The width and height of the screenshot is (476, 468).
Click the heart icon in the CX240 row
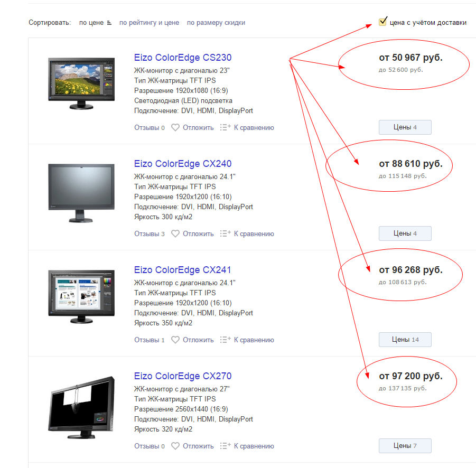coord(175,233)
